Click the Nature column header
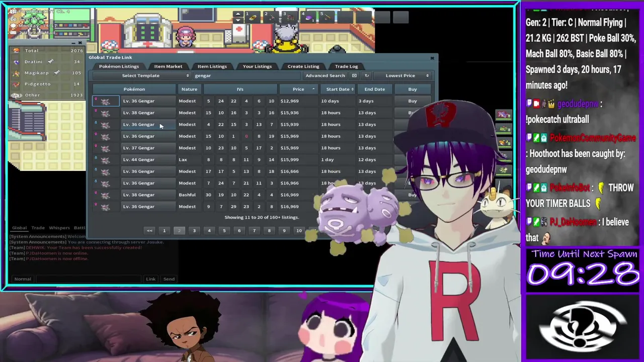Viewport: 644px width, 362px height. pyautogui.click(x=189, y=89)
